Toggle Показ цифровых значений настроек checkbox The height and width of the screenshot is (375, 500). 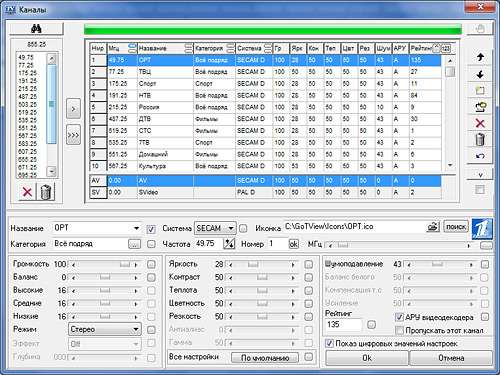(329, 343)
